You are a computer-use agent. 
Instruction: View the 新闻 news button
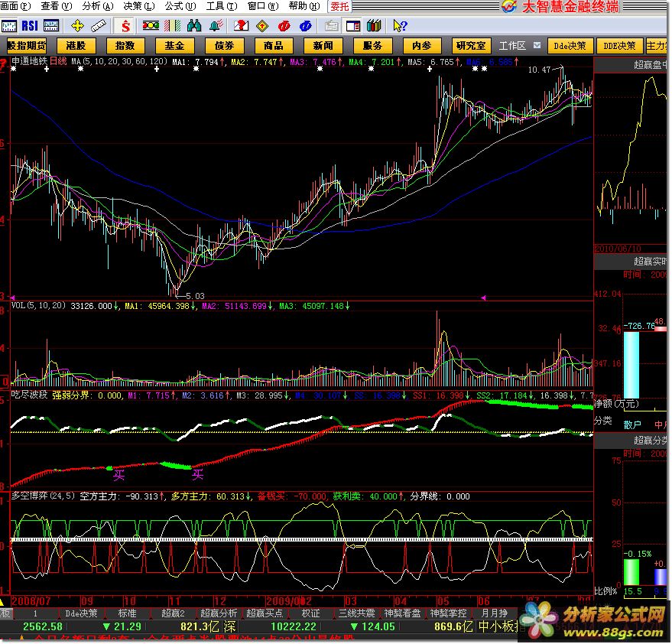(323, 46)
